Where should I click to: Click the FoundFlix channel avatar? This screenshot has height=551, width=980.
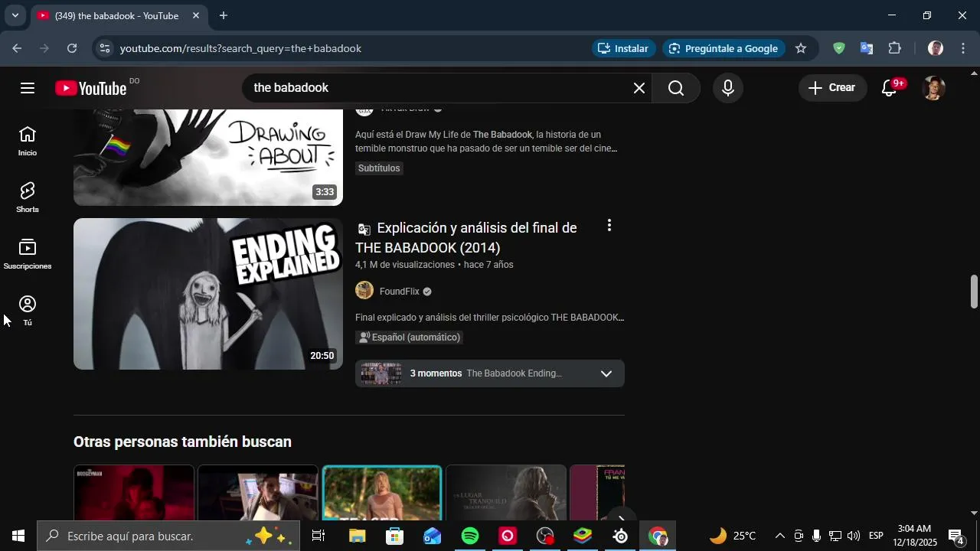click(x=364, y=291)
